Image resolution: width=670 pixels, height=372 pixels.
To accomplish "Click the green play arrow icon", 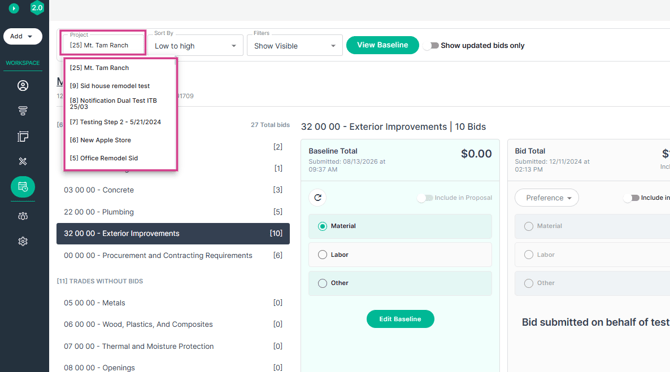I will 14,8.
